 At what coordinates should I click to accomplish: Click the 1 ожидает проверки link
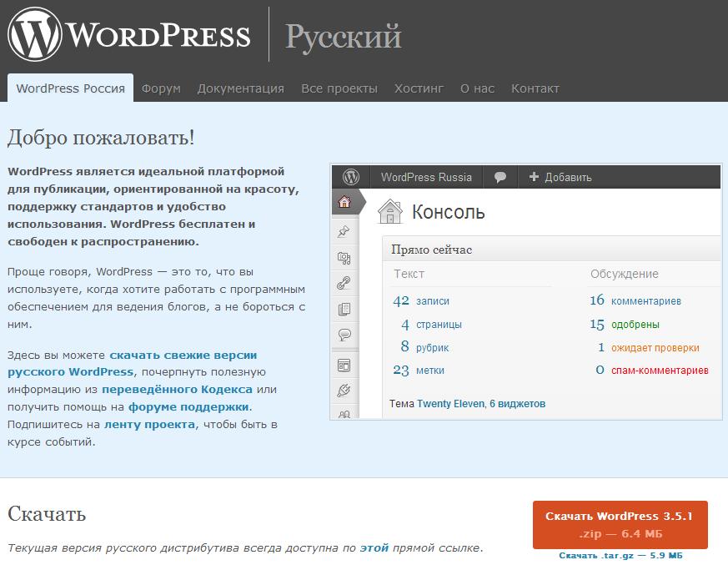649,347
